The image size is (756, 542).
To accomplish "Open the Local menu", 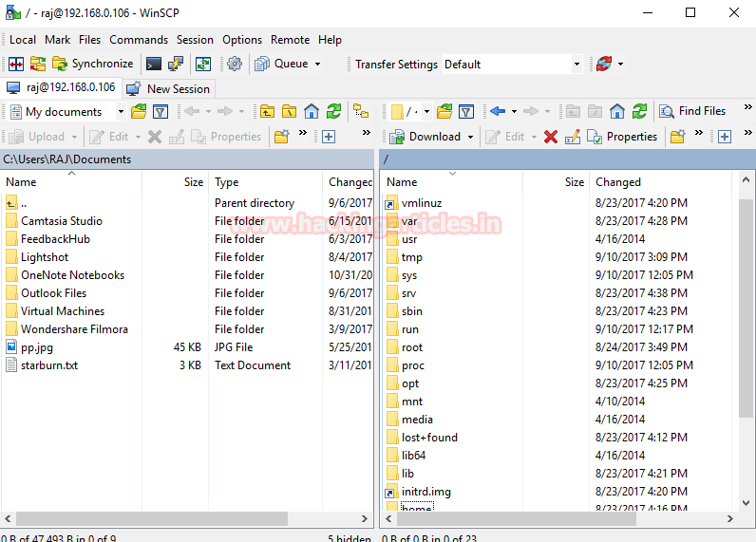I will pyautogui.click(x=23, y=40).
